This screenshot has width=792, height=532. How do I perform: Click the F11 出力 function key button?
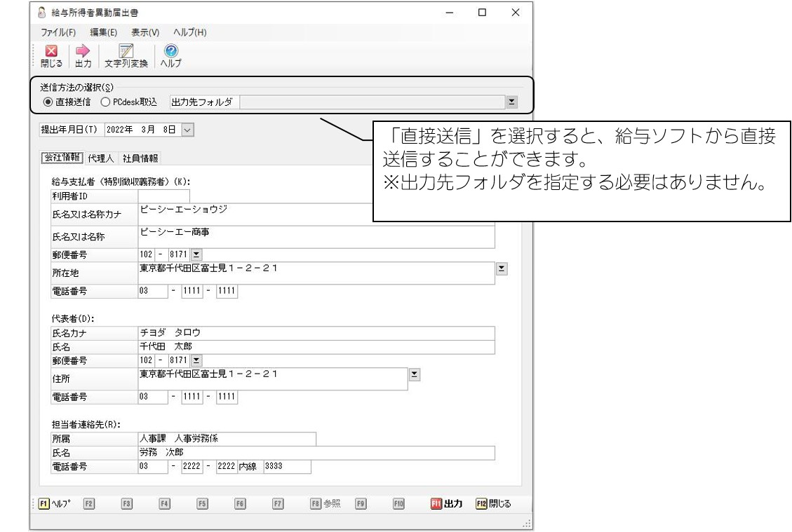(447, 503)
